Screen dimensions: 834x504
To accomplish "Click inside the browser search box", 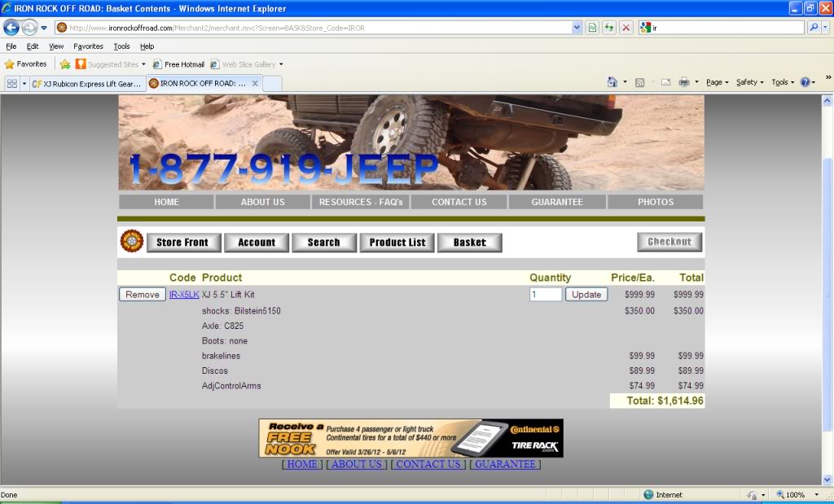I will [x=726, y=28].
